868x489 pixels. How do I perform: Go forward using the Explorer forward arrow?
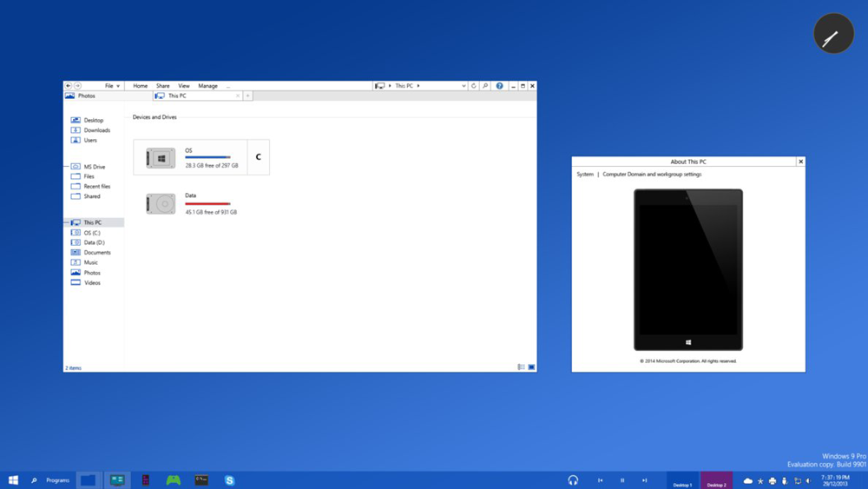coord(77,86)
